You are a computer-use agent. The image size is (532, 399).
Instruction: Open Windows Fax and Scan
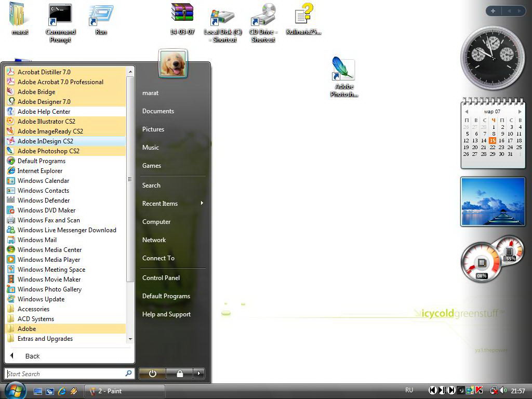click(66, 220)
